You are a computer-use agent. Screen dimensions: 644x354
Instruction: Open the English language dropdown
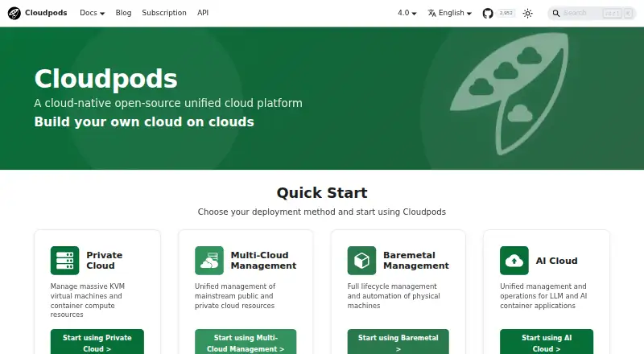pos(450,13)
